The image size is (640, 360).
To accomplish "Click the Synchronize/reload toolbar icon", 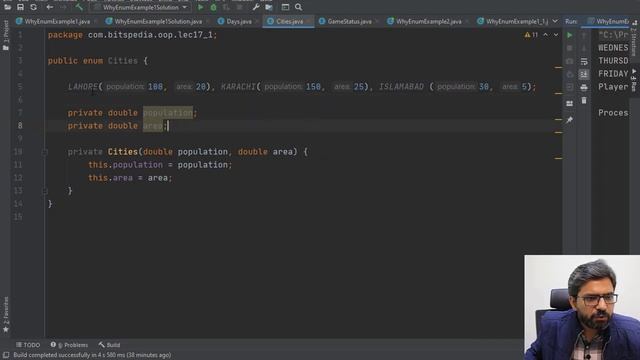I will pyautogui.click(x=33, y=7).
